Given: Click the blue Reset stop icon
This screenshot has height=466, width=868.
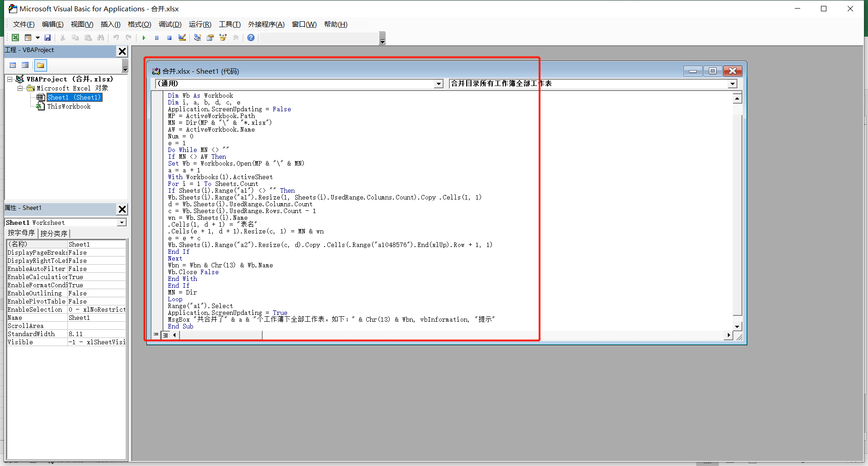Looking at the screenshot, I should 169,38.
